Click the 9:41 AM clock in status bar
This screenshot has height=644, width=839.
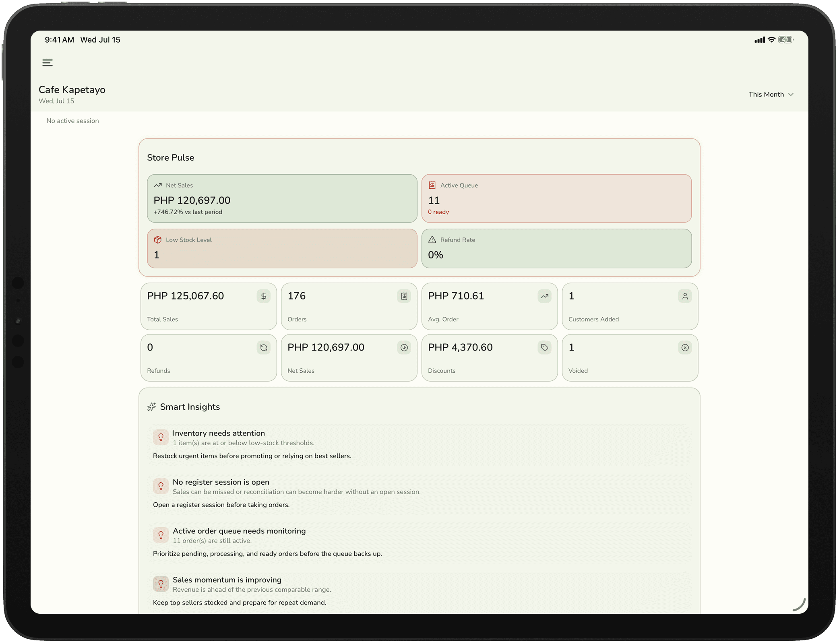pyautogui.click(x=59, y=40)
